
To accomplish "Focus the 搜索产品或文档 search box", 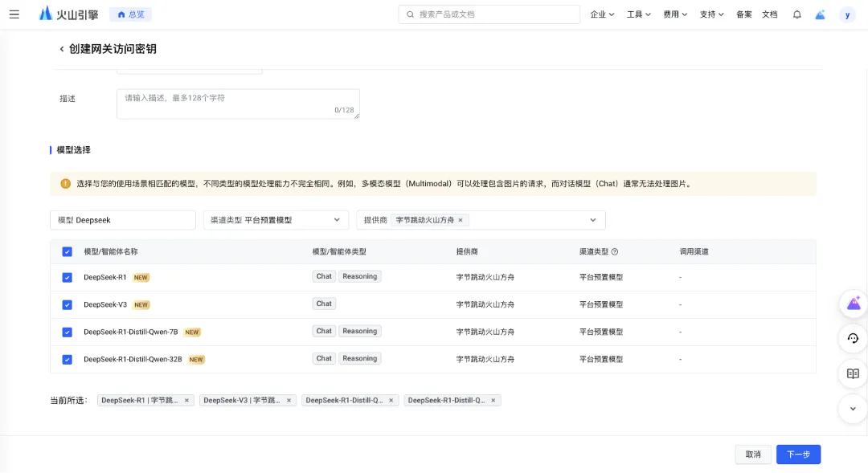I will coord(489,14).
